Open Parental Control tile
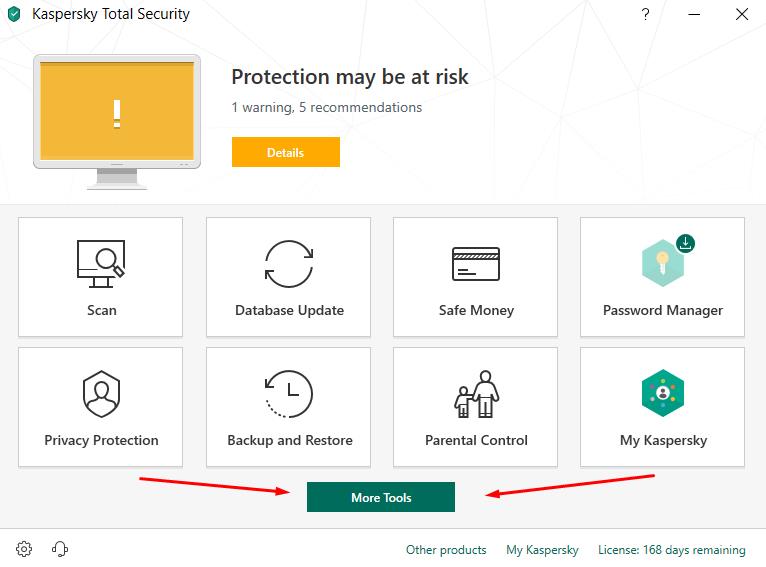 [x=475, y=407]
